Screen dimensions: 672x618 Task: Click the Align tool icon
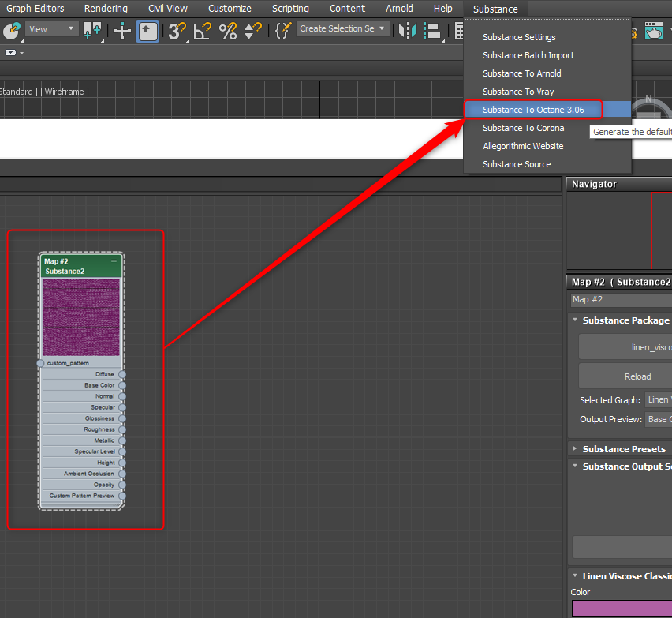(x=432, y=31)
